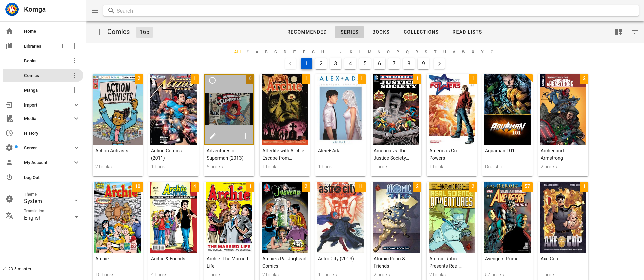Click the search input field
The image size is (644, 280).
point(371,11)
